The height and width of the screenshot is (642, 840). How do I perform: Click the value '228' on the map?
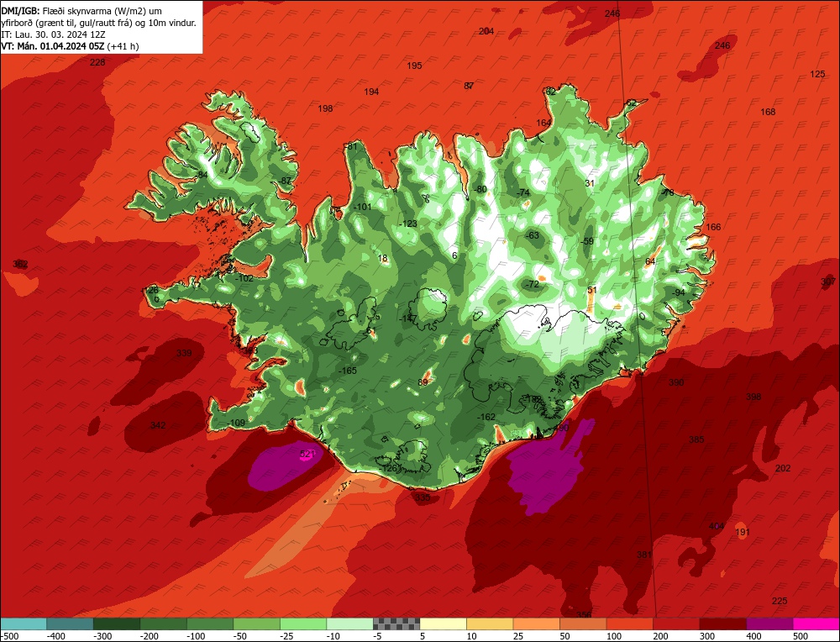pyautogui.click(x=97, y=62)
